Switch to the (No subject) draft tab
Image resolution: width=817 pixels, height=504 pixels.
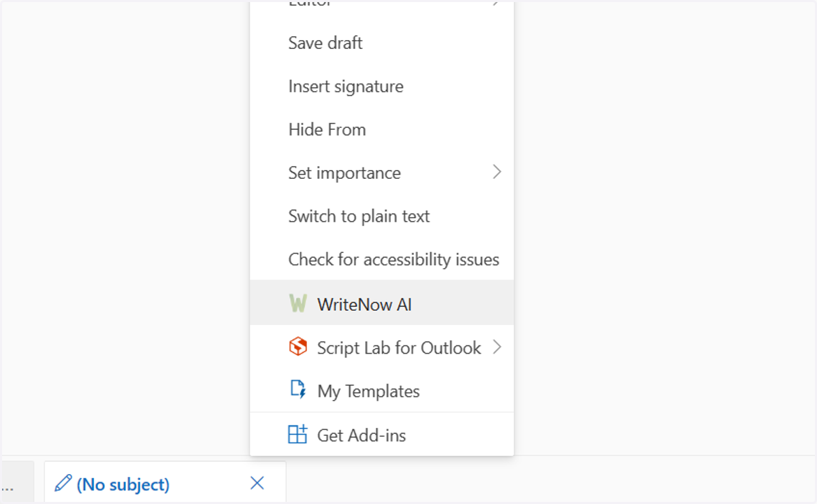click(165, 482)
